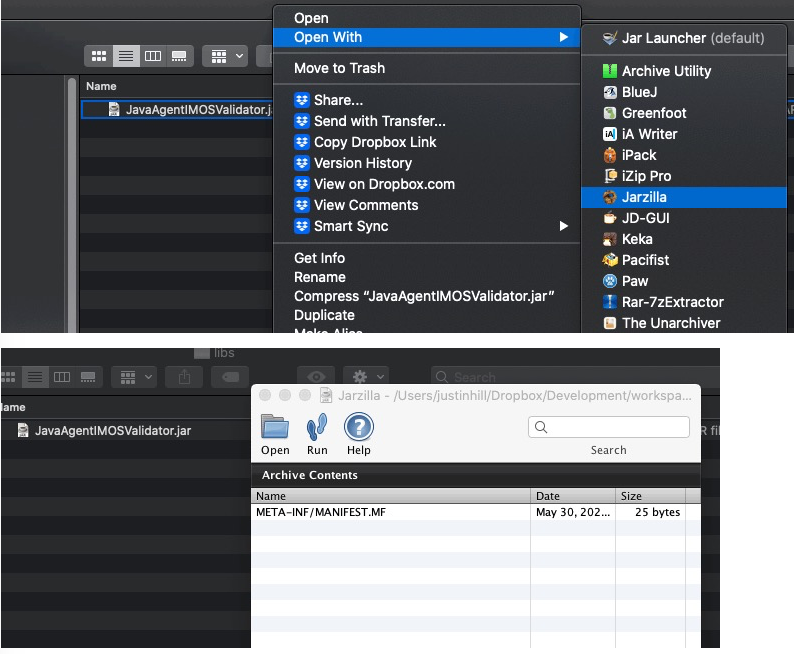Expand the Smart Sync submenu arrow

(563, 226)
